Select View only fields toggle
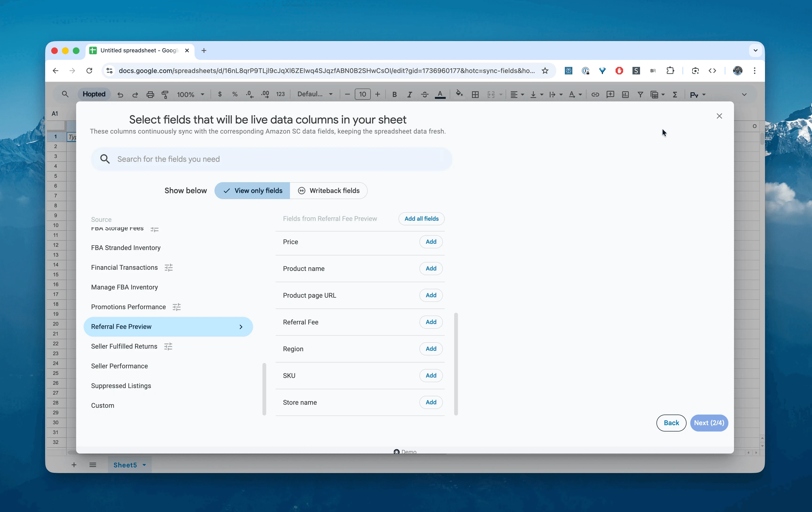 252,191
